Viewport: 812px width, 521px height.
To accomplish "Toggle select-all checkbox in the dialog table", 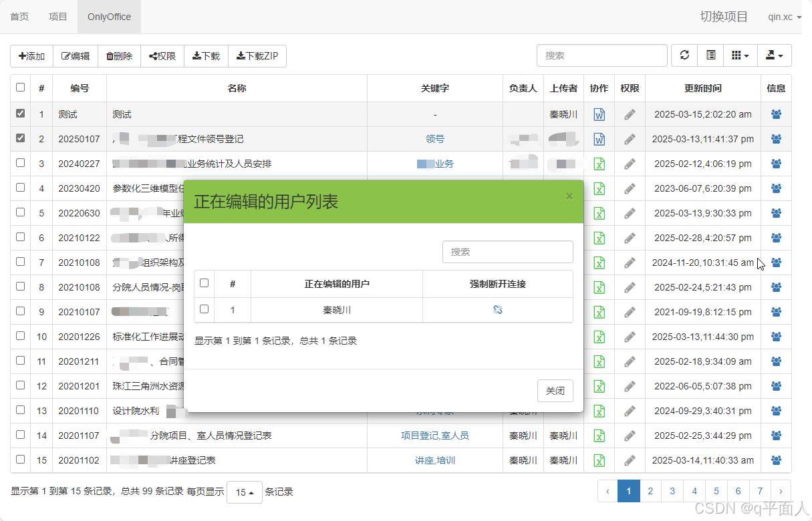I will tap(205, 283).
